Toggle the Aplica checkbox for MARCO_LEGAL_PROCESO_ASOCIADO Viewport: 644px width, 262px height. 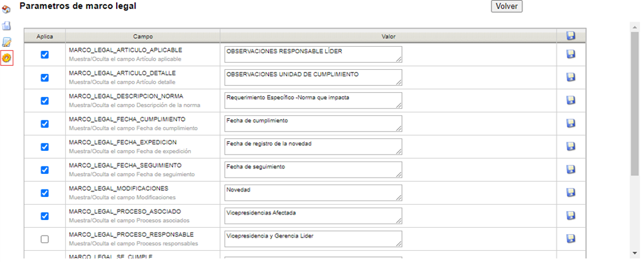45,216
